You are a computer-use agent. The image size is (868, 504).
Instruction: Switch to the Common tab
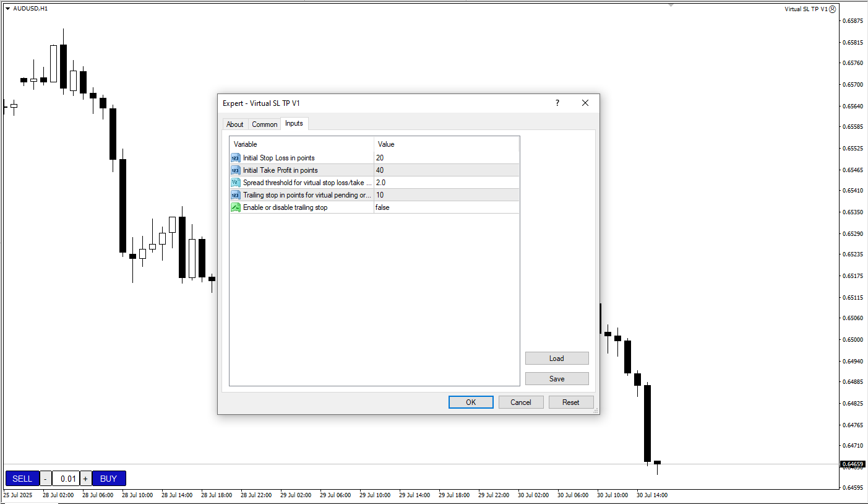click(x=265, y=124)
